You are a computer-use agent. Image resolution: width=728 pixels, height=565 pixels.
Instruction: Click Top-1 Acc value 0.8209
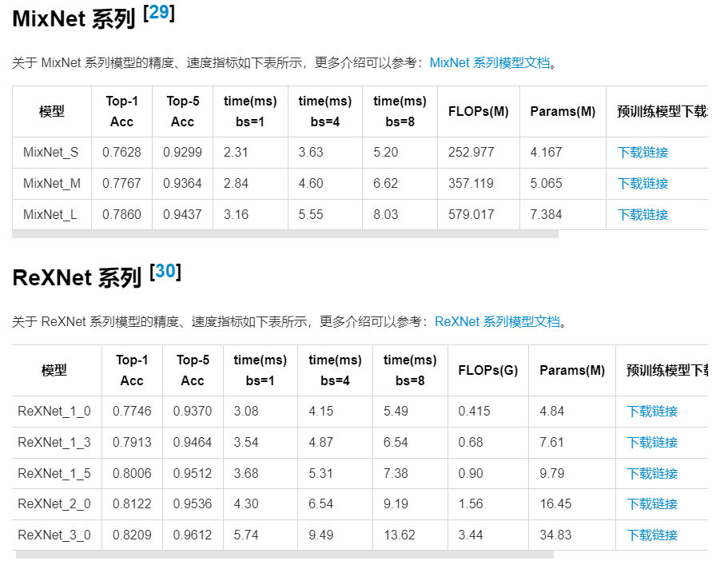132,535
